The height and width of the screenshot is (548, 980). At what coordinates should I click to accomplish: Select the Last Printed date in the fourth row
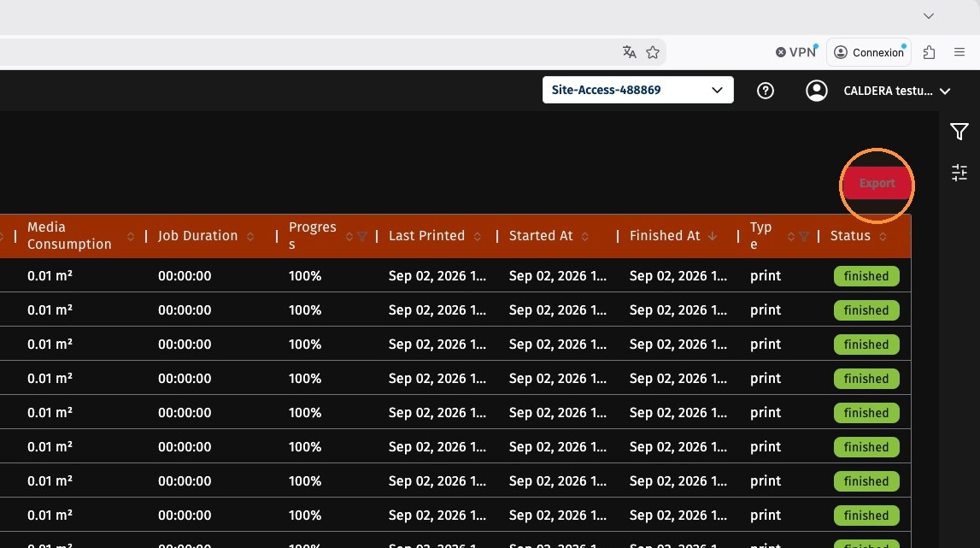point(437,379)
